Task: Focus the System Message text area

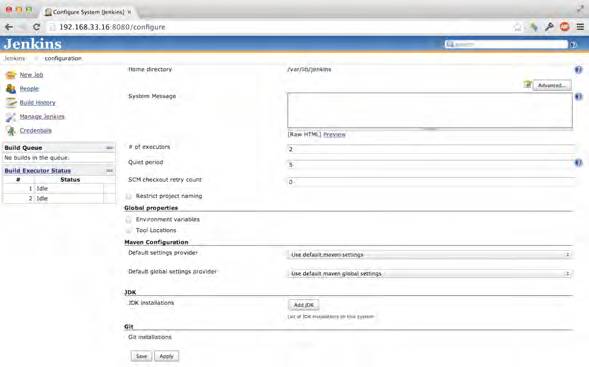Action: point(430,110)
